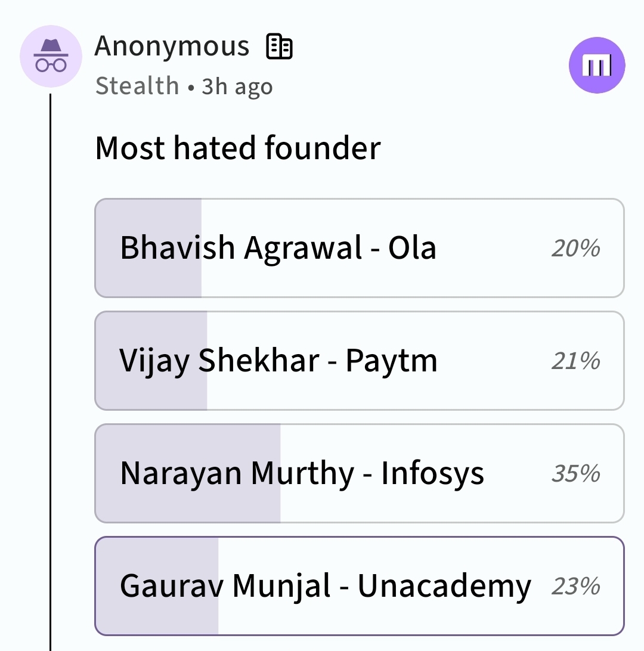Click the 23% result for Unacademy

click(x=575, y=586)
